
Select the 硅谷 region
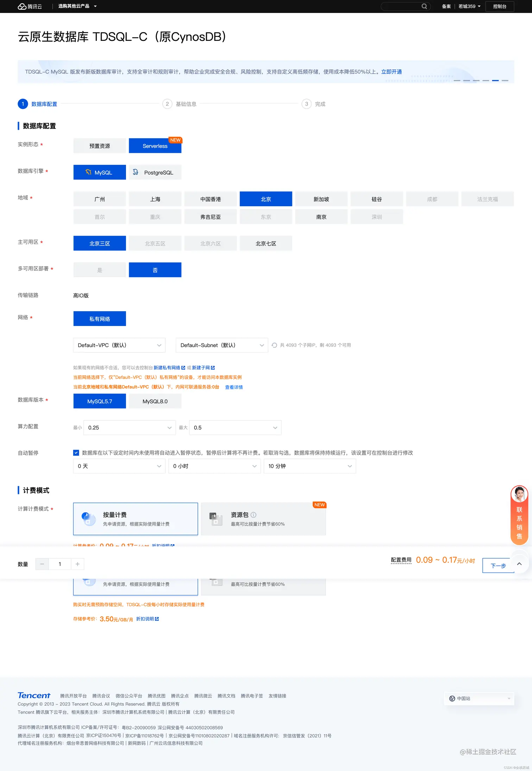coord(376,199)
